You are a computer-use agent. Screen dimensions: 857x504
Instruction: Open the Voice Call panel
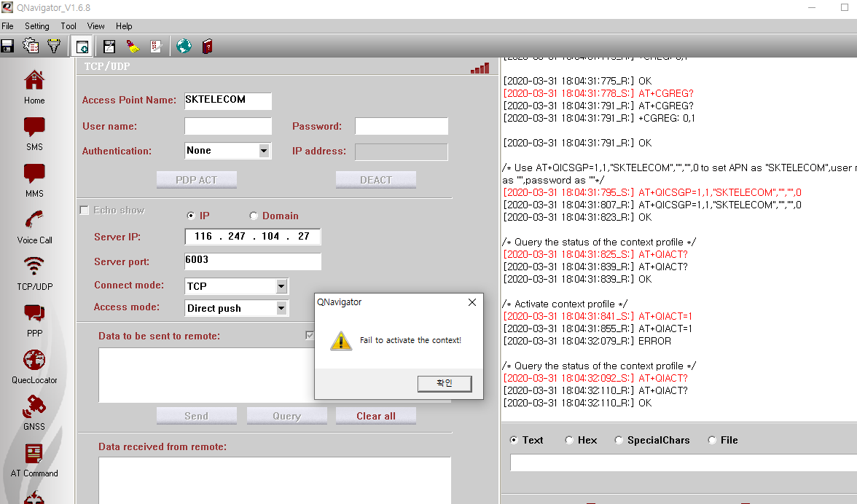(x=34, y=225)
